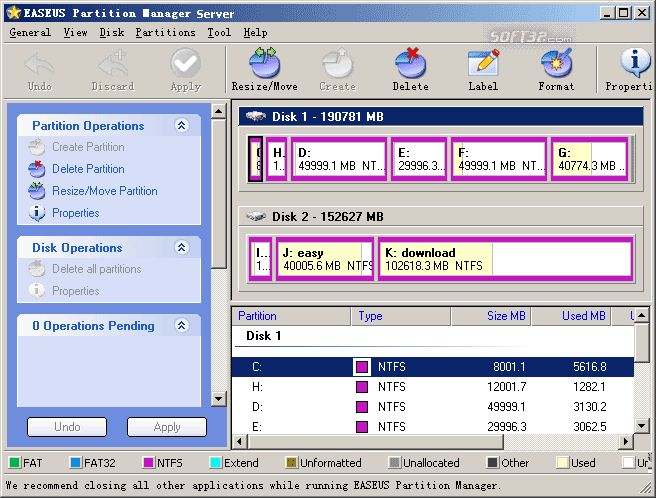Select the J: easy partition block
The width and height of the screenshot is (656, 498).
[x=325, y=259]
